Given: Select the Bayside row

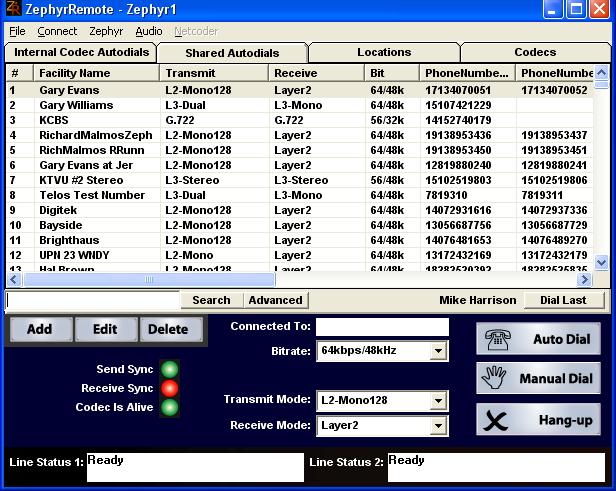Looking at the screenshot, I should (299, 225).
